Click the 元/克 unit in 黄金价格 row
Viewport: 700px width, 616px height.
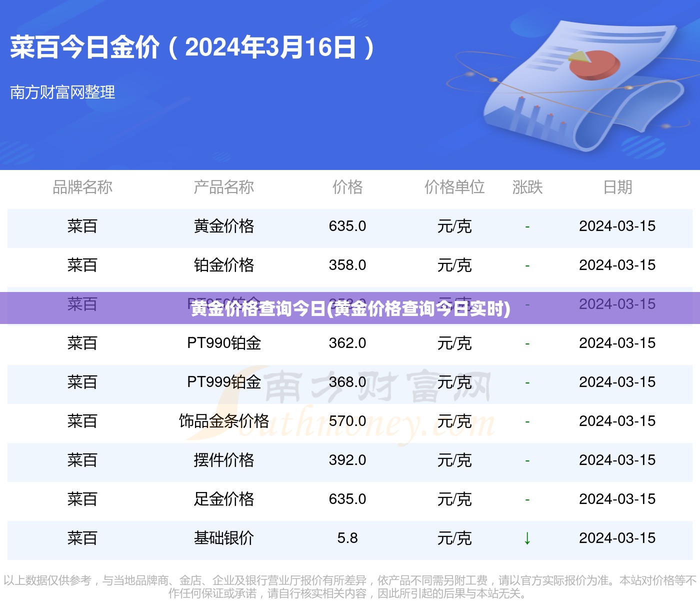454,226
